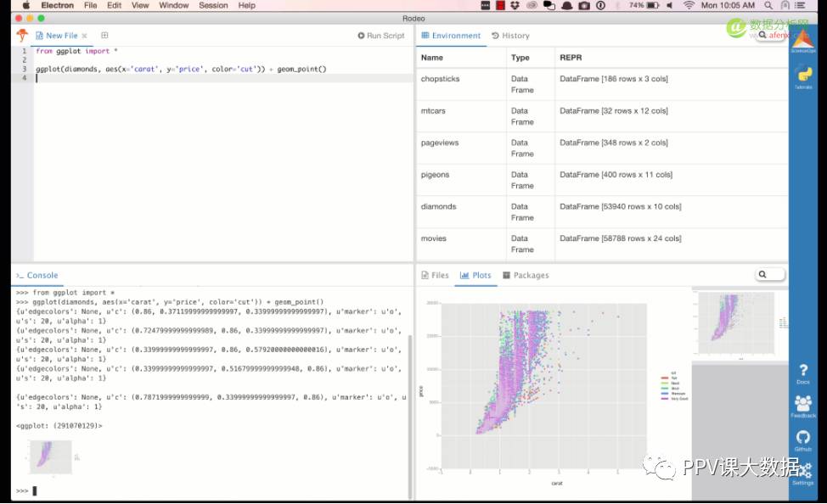This screenshot has height=504, width=827.
Task: Click the Wi-Fi status icon
Action: (689, 5)
